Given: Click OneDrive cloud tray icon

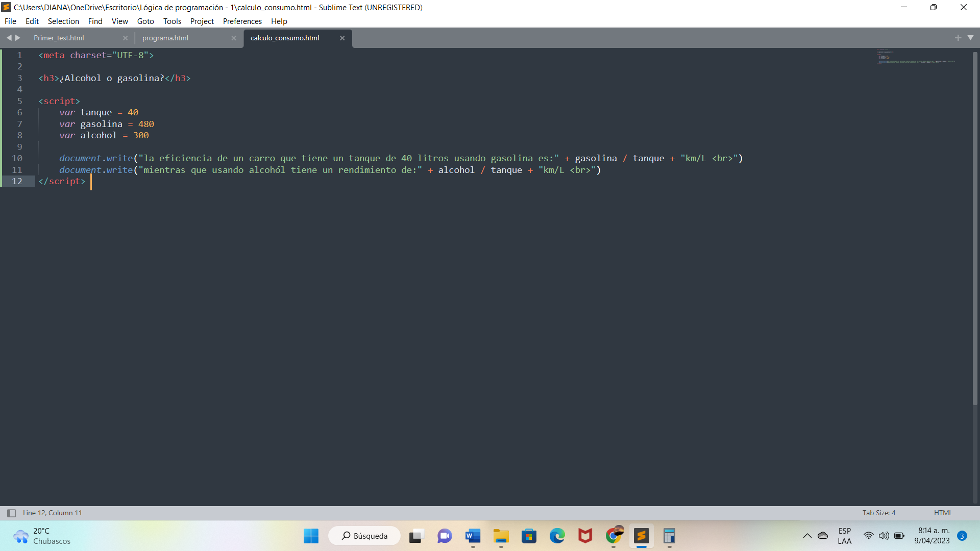Looking at the screenshot, I should (x=823, y=536).
